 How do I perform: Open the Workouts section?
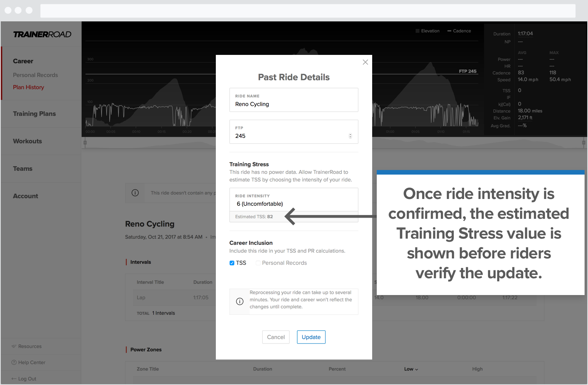[27, 141]
